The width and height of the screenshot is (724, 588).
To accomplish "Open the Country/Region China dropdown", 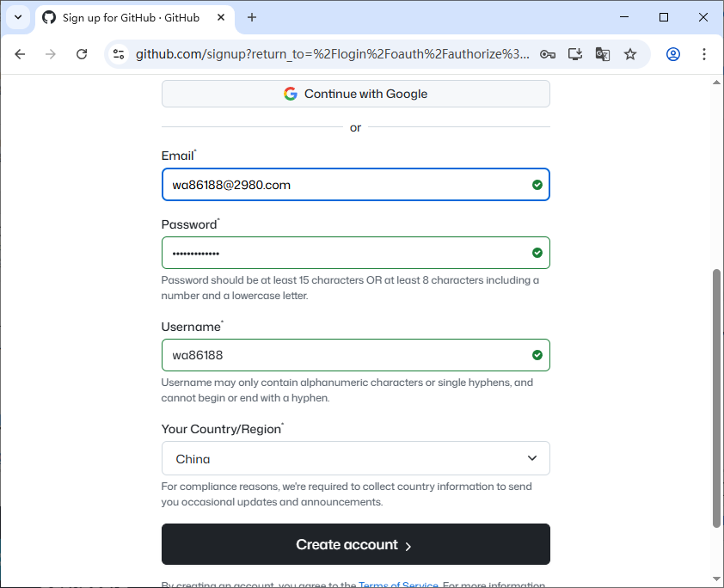I will (x=355, y=458).
